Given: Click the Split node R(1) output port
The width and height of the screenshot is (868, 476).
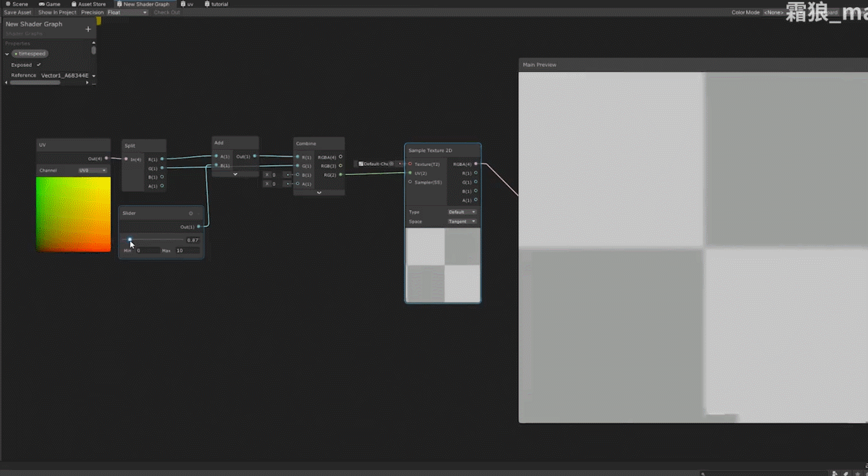Looking at the screenshot, I should coord(162,159).
